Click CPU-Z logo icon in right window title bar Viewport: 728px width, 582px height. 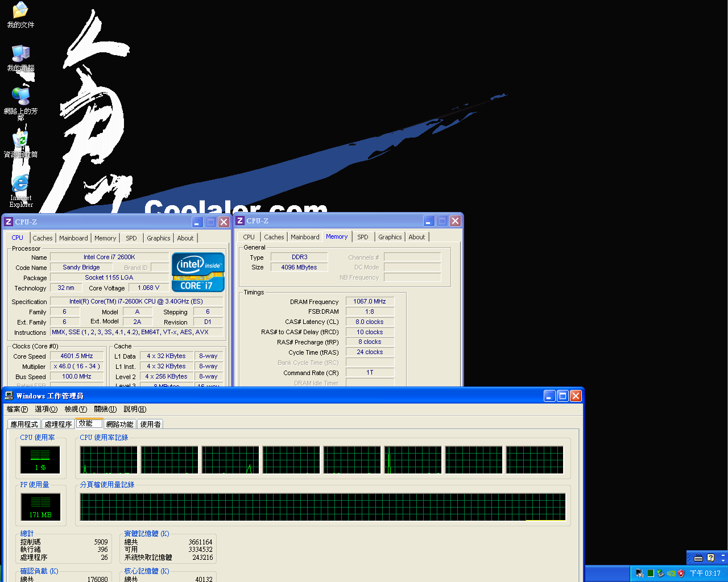click(x=240, y=221)
